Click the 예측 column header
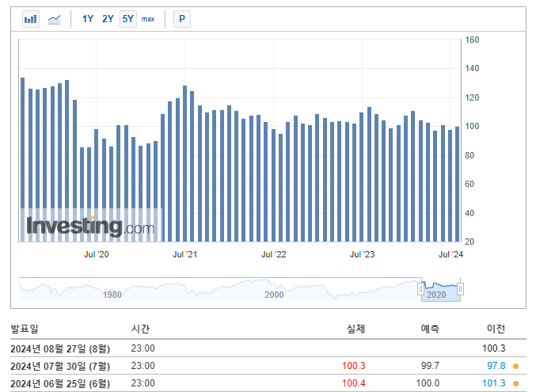This screenshot has width=536, height=392. pyautogui.click(x=430, y=329)
